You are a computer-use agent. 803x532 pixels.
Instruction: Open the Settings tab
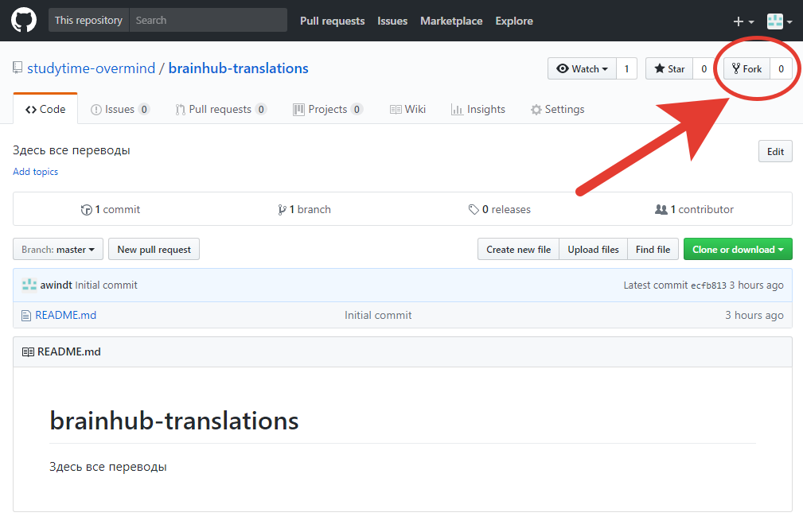click(x=558, y=109)
